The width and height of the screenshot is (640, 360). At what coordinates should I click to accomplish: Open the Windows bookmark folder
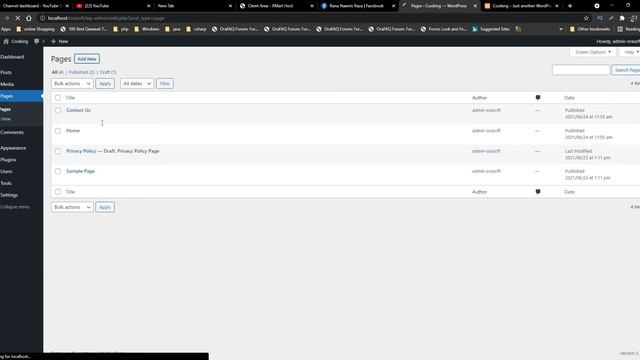coord(147,29)
